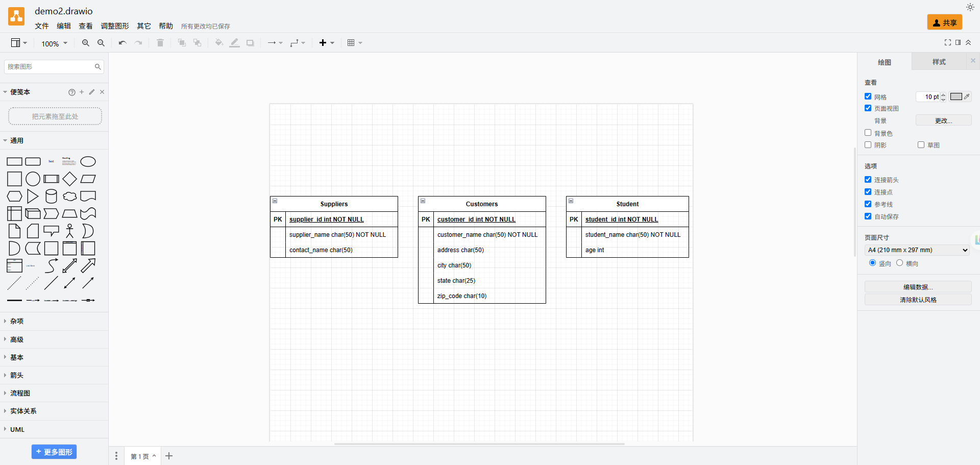Click the 更多图形 button
The width and height of the screenshot is (980, 465).
[x=54, y=452]
